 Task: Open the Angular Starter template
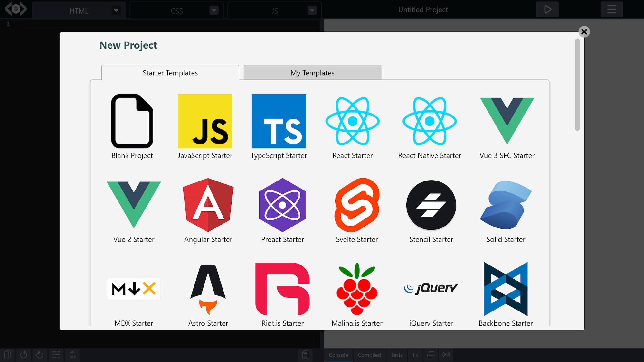208,205
